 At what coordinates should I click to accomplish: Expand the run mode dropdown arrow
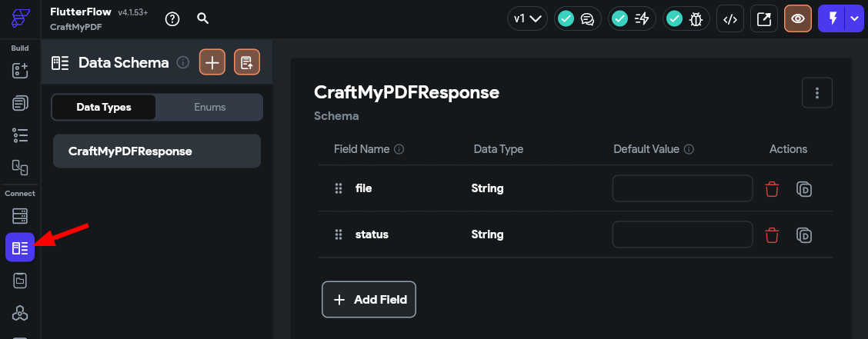click(x=856, y=19)
